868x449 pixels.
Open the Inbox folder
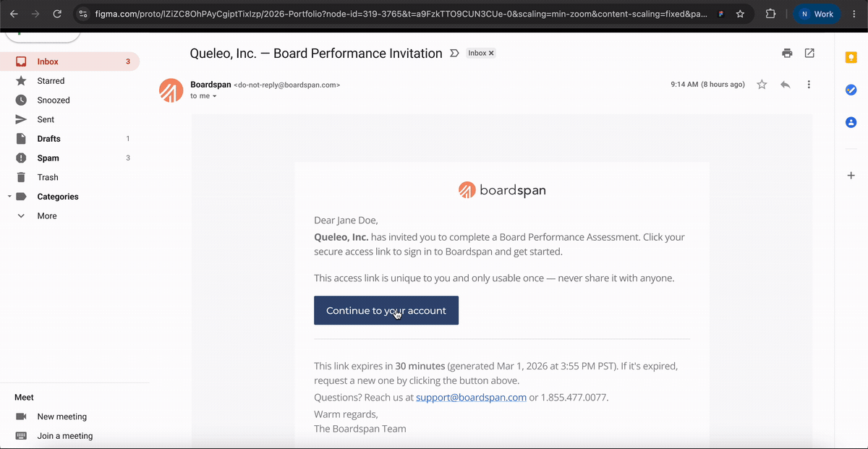pos(70,61)
